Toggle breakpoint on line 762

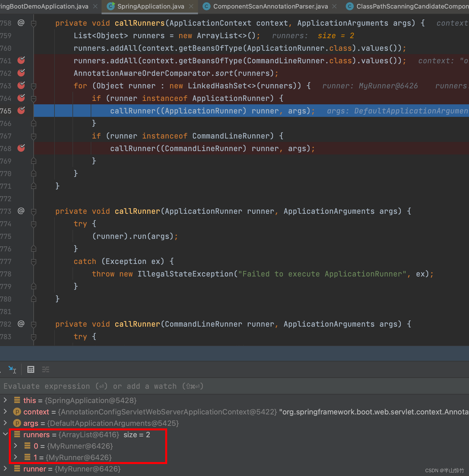21,73
